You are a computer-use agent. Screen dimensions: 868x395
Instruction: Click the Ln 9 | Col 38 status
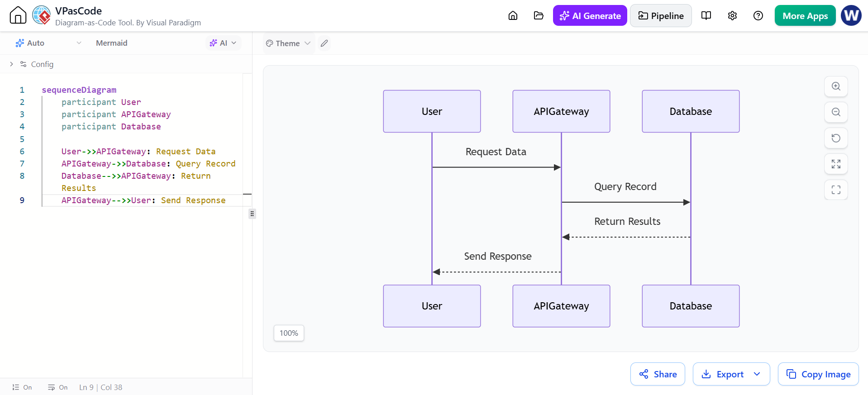pyautogui.click(x=100, y=387)
